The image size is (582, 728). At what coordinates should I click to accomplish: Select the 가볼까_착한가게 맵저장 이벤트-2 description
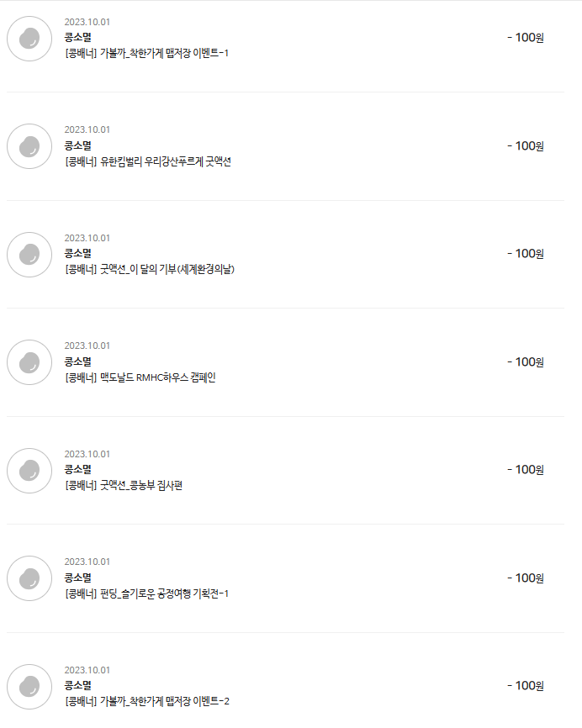(146, 701)
